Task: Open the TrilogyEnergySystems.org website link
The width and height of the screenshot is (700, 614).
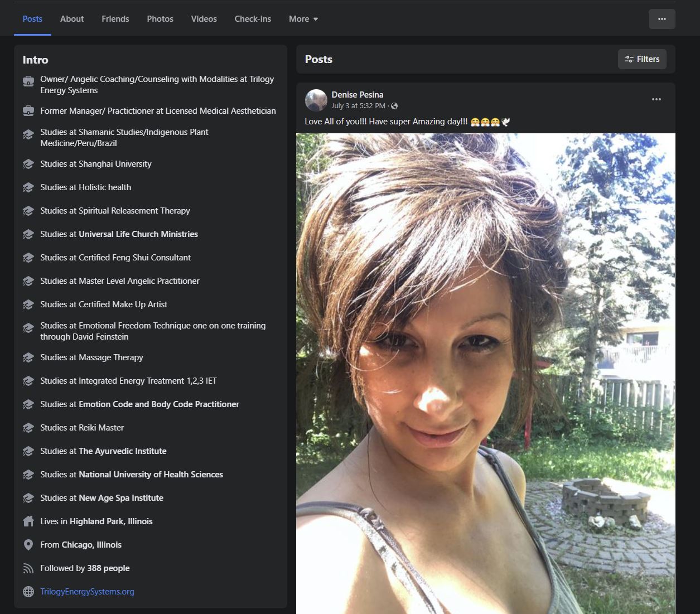Action: [x=87, y=592]
